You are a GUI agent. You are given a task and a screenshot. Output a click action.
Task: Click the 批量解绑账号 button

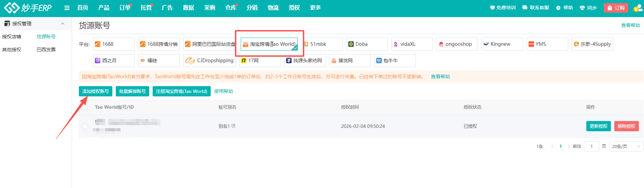[x=132, y=91]
